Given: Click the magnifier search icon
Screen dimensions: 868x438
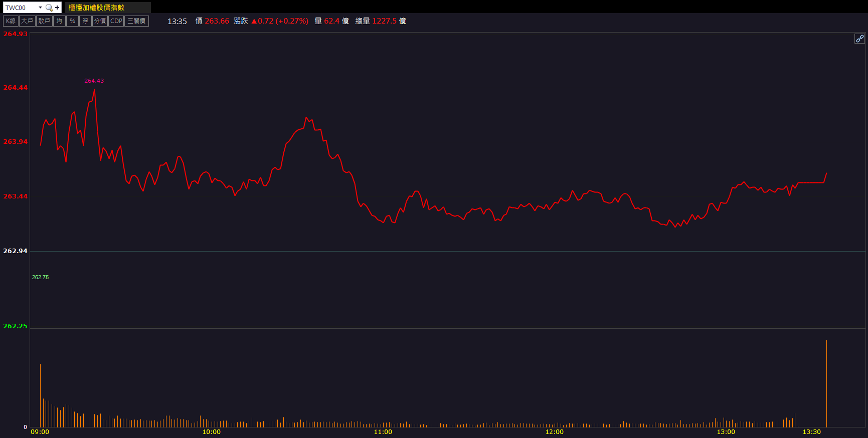Looking at the screenshot, I should [x=49, y=8].
